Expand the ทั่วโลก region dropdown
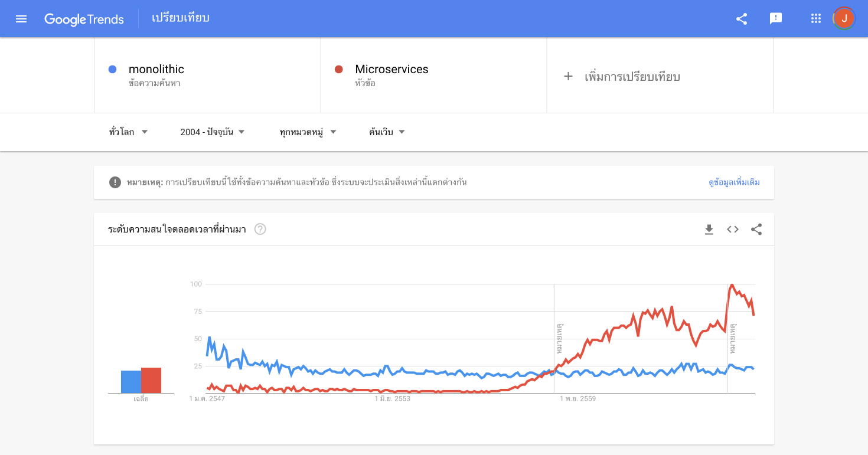 [x=128, y=132]
